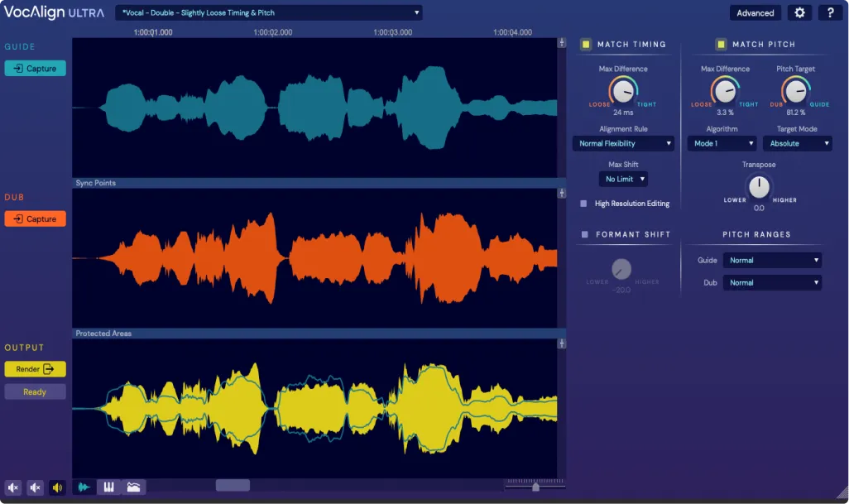Change the Dub pitch range from Normal
Screen dimensions: 849x504
pos(771,282)
